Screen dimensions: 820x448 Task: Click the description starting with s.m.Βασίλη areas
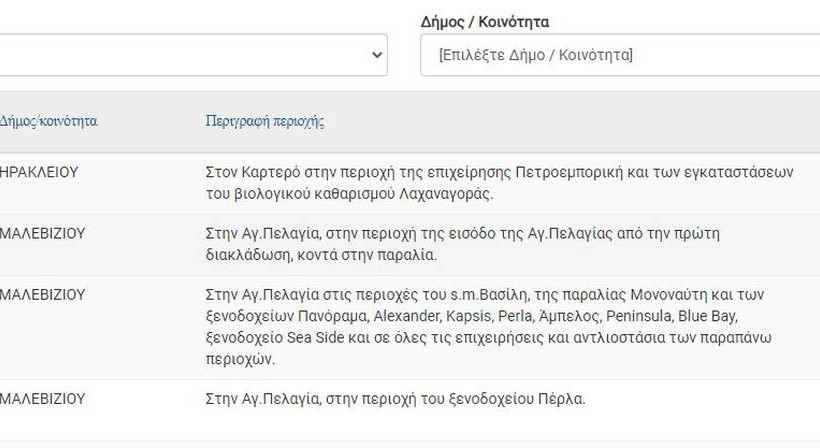[x=484, y=326]
